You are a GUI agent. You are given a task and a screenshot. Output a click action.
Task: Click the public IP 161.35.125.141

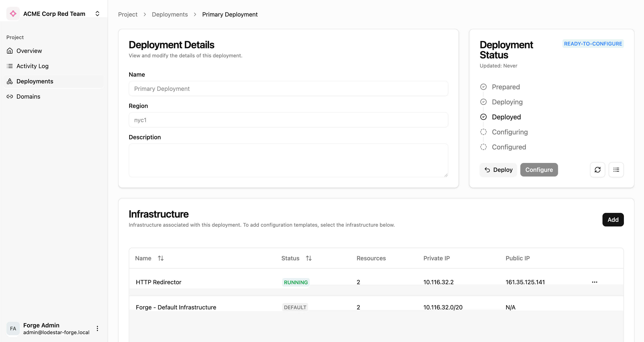[525, 282]
